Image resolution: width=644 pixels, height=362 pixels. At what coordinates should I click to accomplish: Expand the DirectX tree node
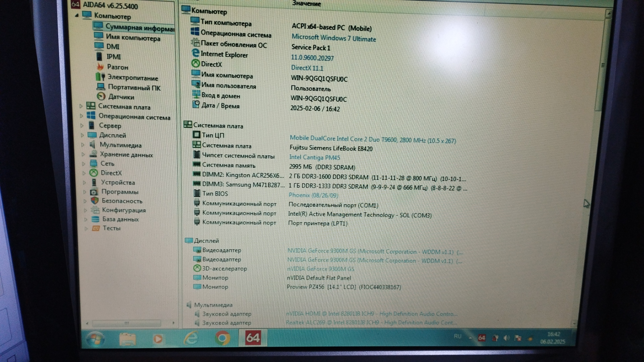(84, 173)
